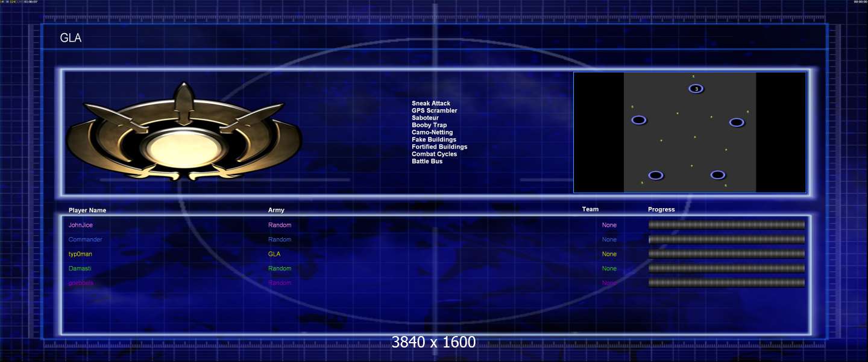
Task: Click the Fortified Buildings ability text
Action: pos(439,147)
